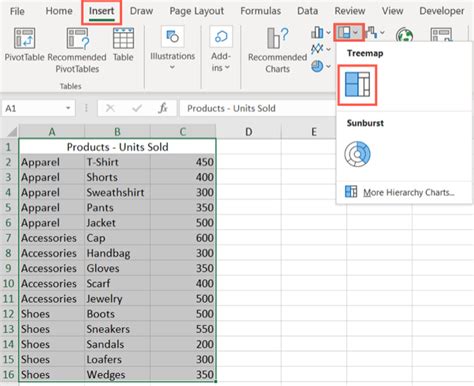This screenshot has width=474, height=386.
Task: Click the column chart icon
Action: (317, 33)
